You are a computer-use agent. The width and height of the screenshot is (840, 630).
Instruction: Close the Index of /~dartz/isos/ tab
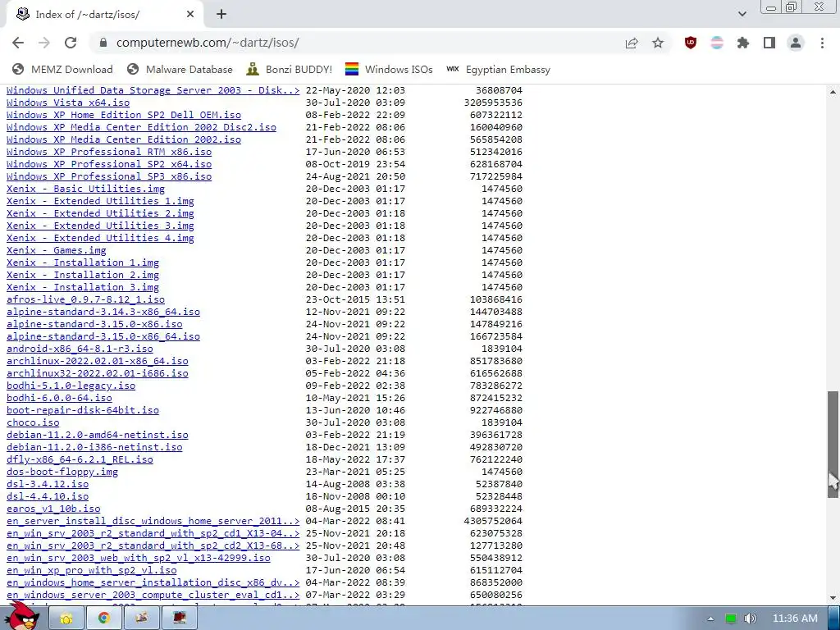click(x=190, y=15)
